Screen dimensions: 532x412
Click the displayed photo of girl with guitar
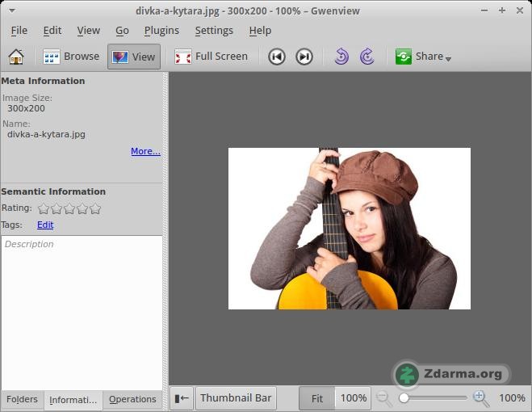(x=350, y=229)
